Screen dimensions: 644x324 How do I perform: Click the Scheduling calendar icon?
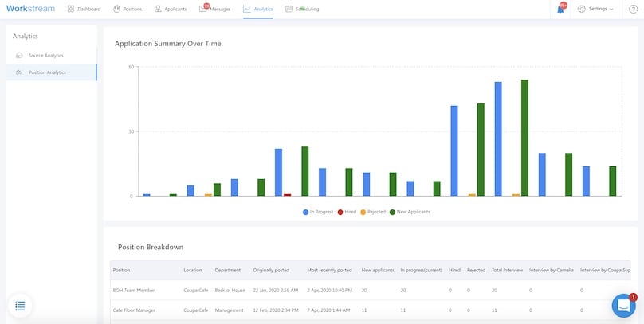pyautogui.click(x=289, y=9)
